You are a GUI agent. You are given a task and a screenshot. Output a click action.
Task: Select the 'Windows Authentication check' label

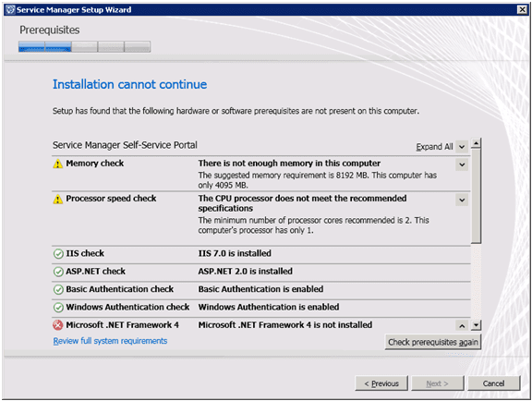(x=127, y=307)
